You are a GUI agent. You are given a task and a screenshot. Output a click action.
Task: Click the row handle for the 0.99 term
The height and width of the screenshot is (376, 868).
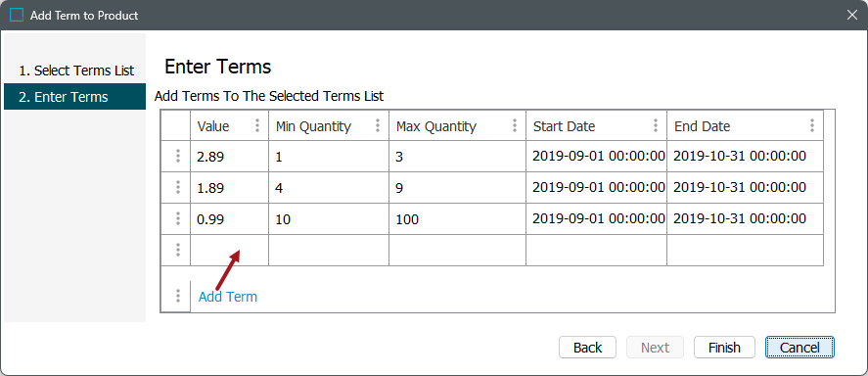[x=178, y=218]
